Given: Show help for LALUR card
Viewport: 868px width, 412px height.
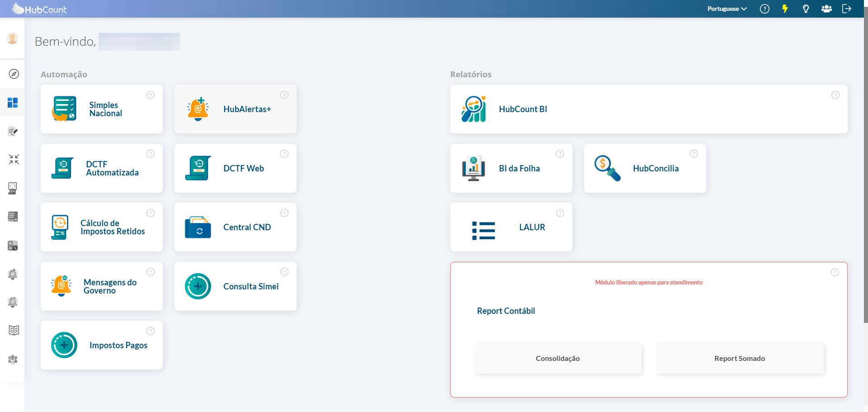Looking at the screenshot, I should pos(560,213).
